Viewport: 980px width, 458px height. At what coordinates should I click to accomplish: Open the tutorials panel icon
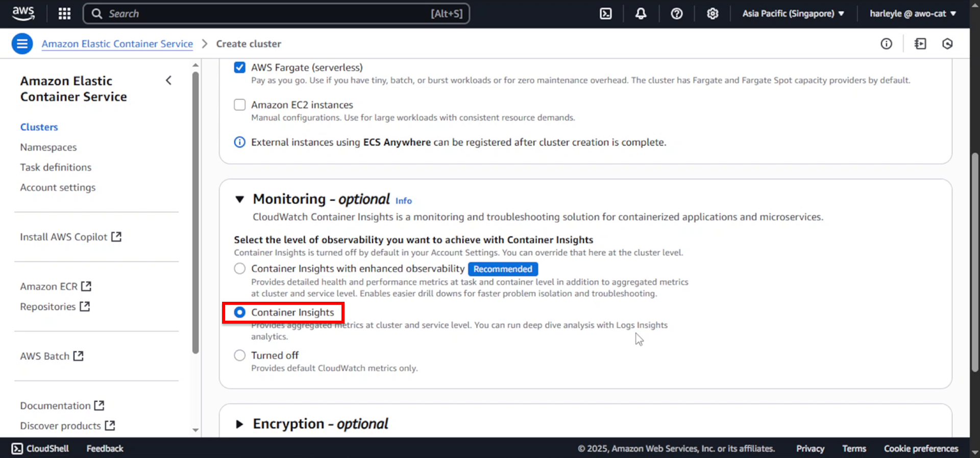(920, 44)
